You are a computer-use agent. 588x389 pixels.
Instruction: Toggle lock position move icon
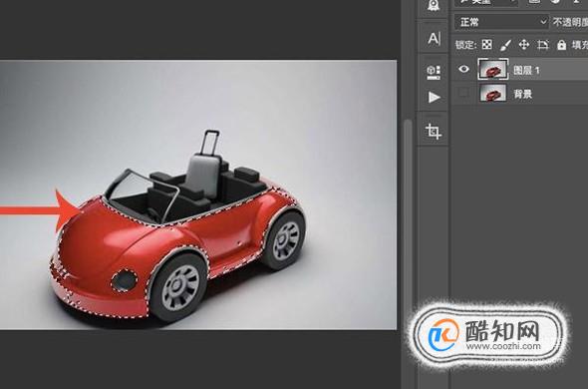[524, 44]
